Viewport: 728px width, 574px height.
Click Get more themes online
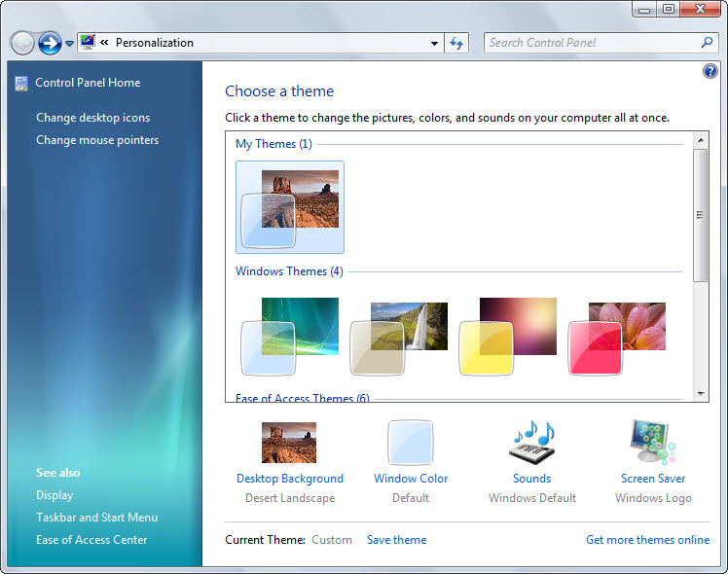point(647,540)
